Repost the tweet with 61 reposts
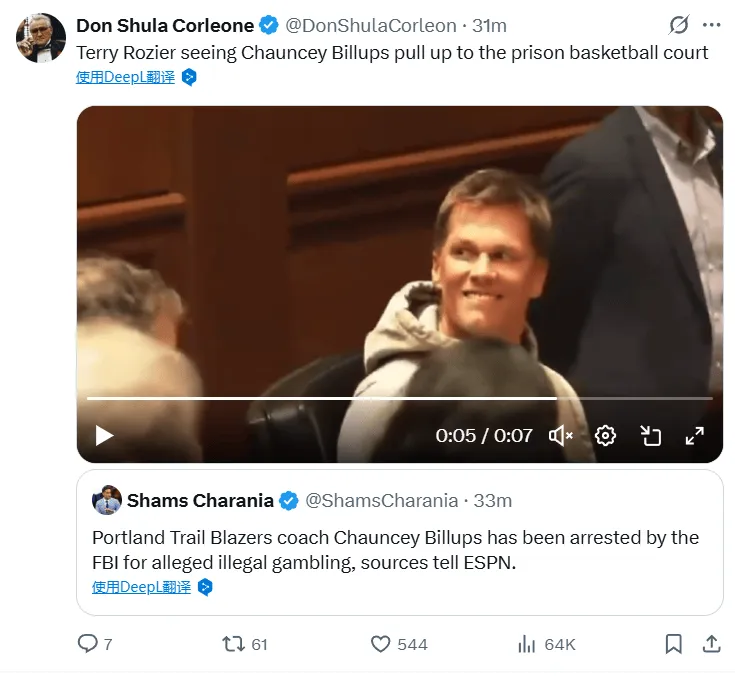This screenshot has width=735, height=676. point(234,644)
